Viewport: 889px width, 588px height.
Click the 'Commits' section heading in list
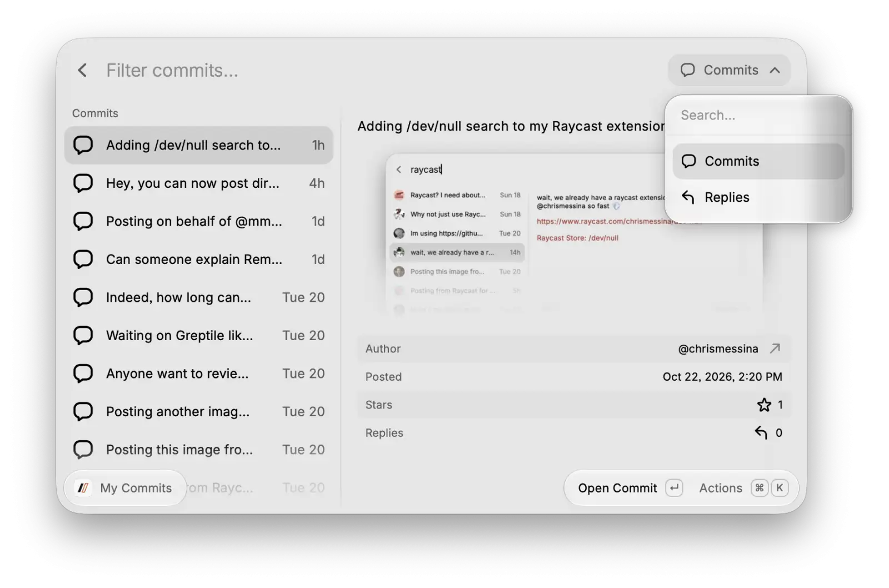[95, 113]
